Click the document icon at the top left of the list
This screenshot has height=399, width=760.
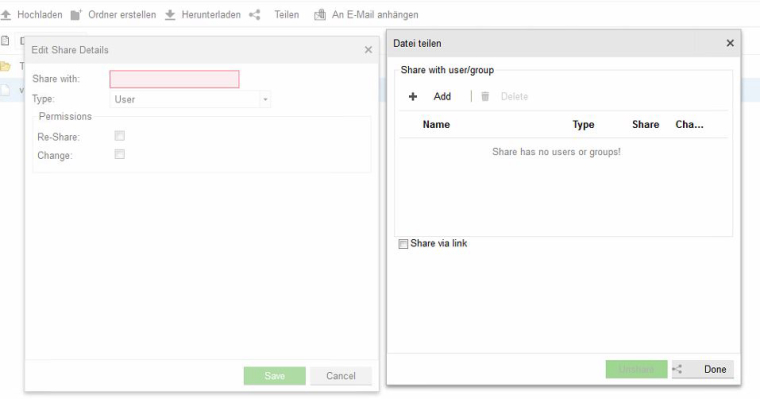click(x=5, y=41)
